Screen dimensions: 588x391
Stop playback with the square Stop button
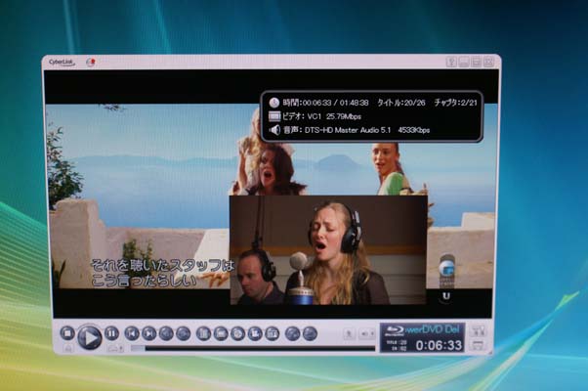point(67,333)
